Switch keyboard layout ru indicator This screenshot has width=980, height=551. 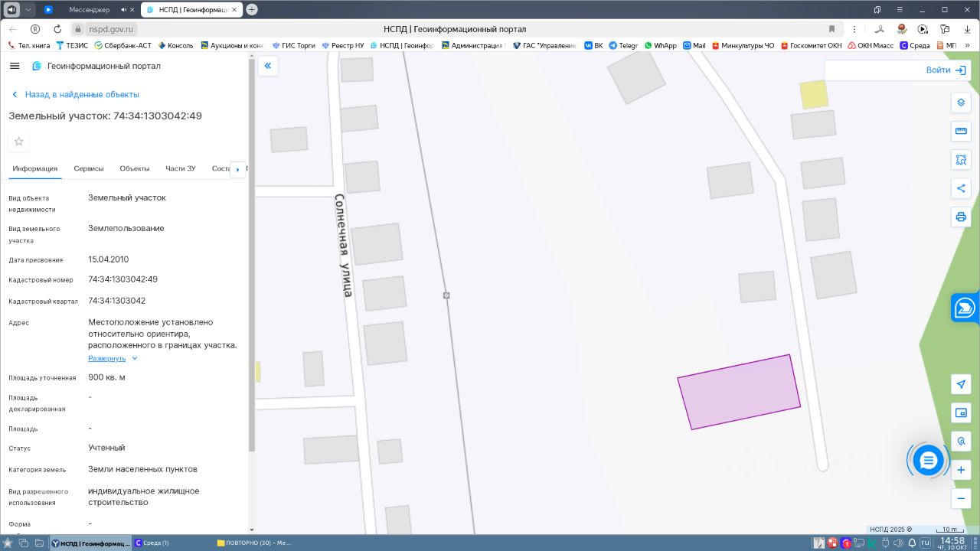point(925,543)
